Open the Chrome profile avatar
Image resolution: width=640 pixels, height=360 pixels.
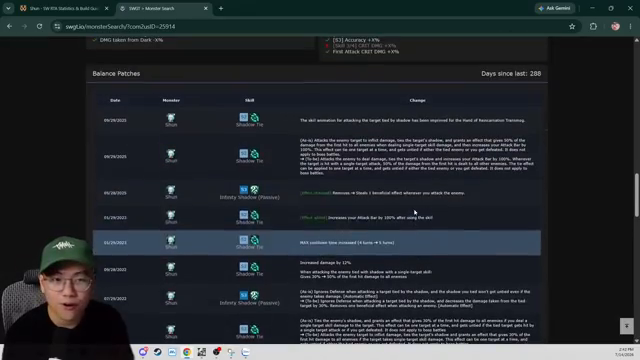tap(615, 27)
